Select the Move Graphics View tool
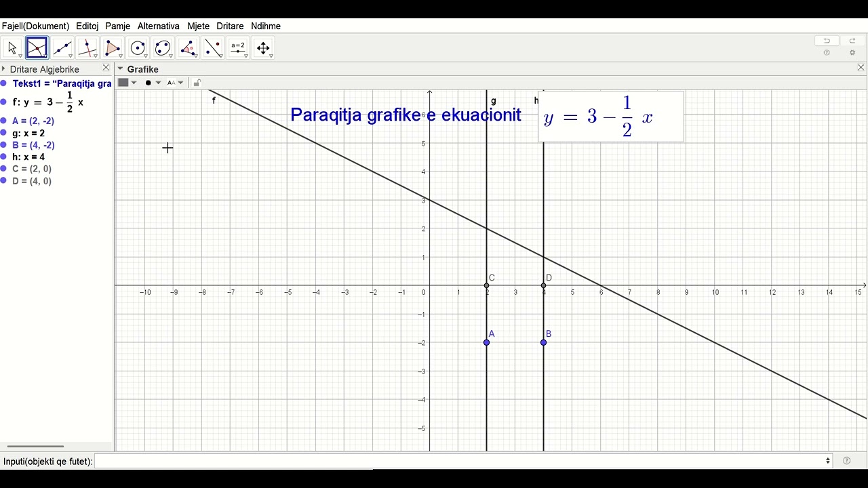 (263, 47)
